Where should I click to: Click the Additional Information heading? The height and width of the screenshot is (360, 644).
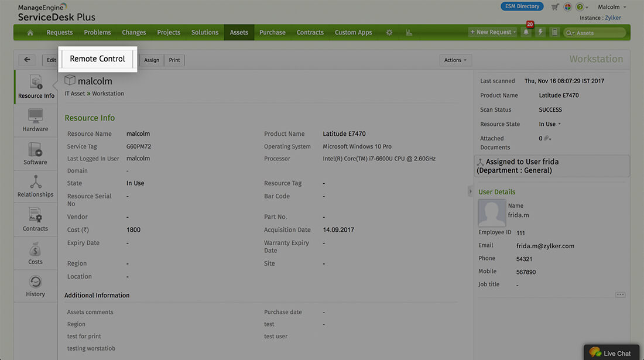tap(97, 295)
